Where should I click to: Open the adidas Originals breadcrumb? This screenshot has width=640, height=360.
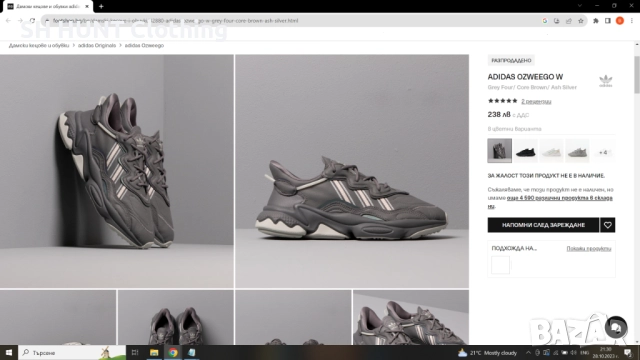[97, 45]
